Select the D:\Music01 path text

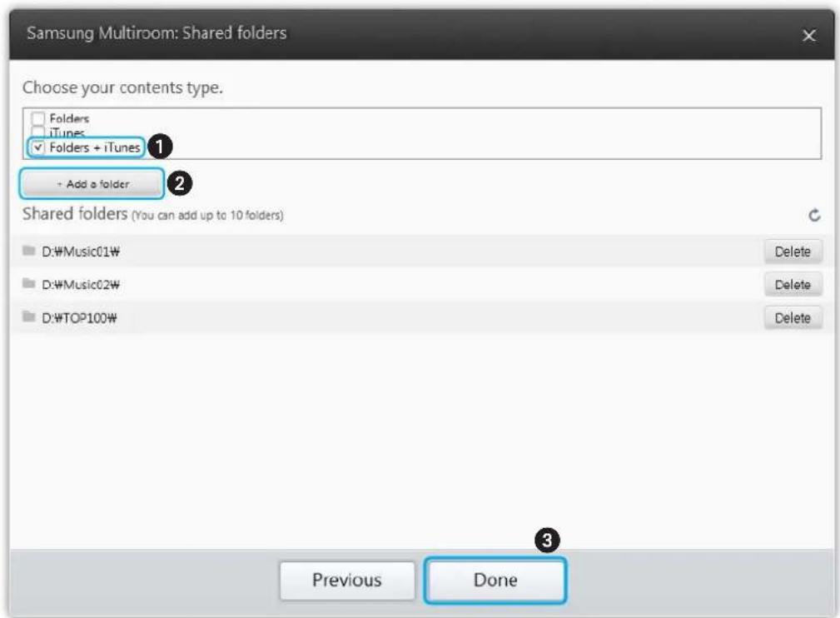coord(81,252)
